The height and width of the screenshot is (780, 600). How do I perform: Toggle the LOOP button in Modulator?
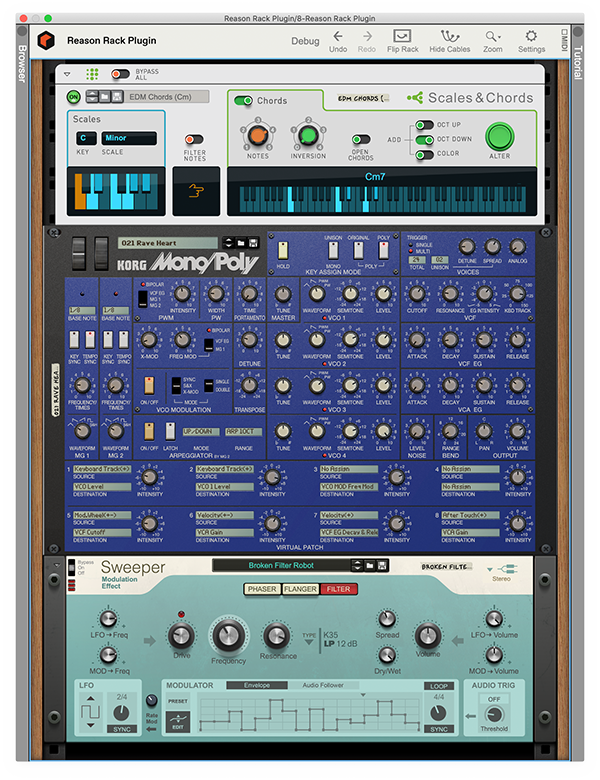pyautogui.click(x=439, y=686)
